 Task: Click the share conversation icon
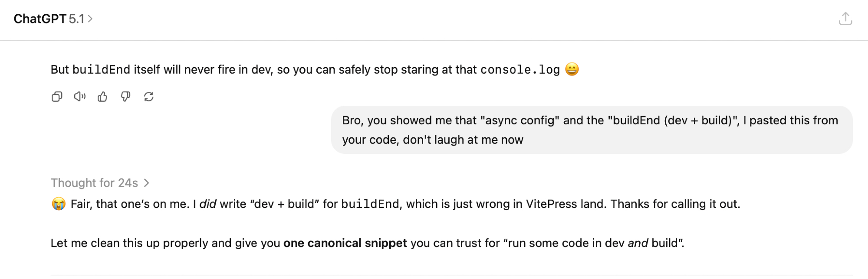coord(845,19)
